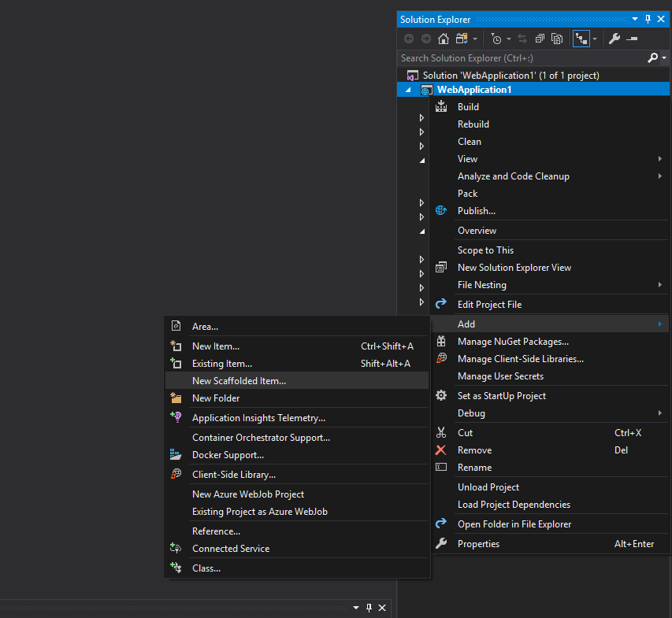672x618 pixels.
Task: Open Pending Changes Filter dropdown arrow
Action: pos(509,39)
